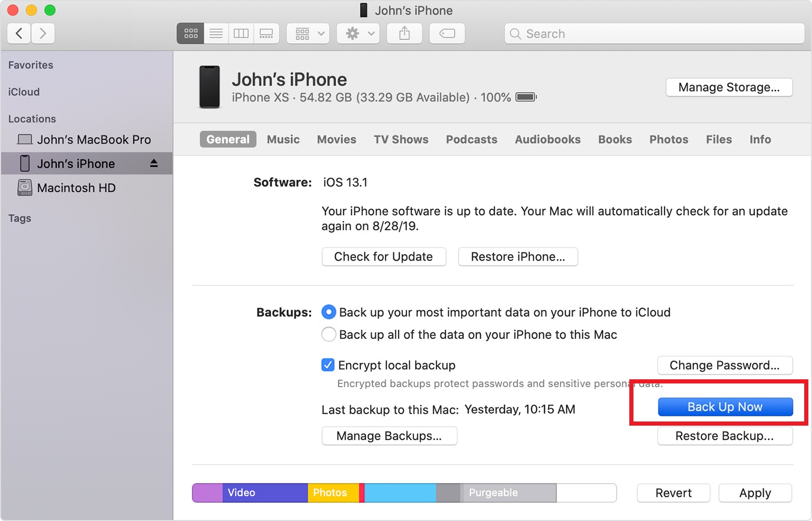Click Restore iPhone button
Screen dimensions: 812x521
(x=518, y=256)
